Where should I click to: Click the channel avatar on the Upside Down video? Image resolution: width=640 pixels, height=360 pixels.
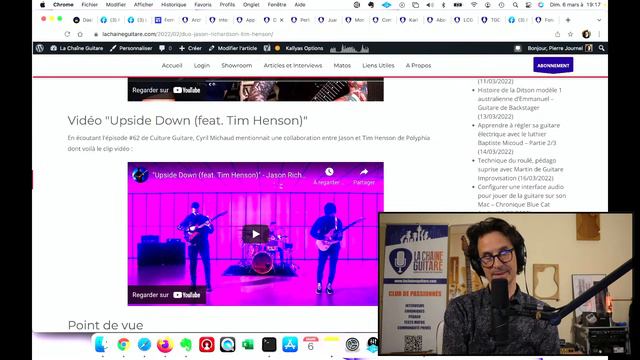[140, 175]
